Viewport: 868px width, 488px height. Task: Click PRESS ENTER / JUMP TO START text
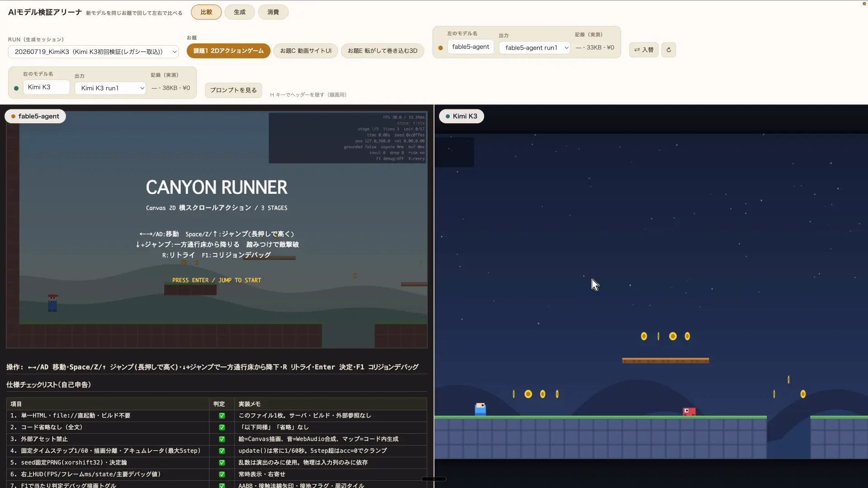click(217, 280)
